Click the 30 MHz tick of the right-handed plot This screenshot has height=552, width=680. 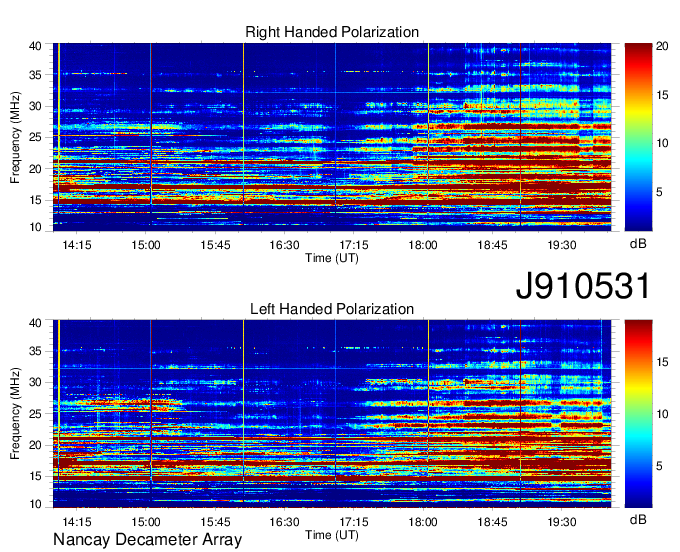point(35,106)
